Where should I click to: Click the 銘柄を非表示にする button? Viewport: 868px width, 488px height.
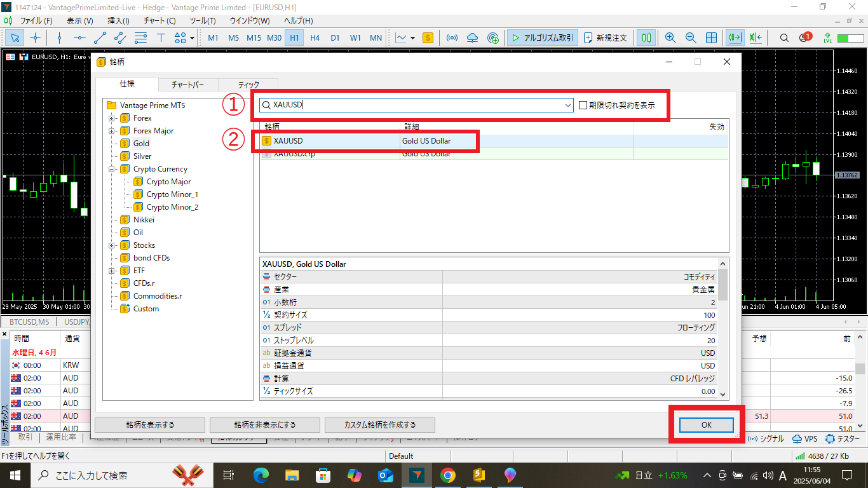(x=264, y=424)
